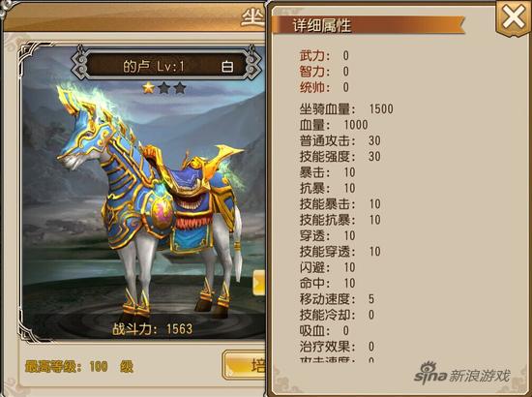This screenshot has height=397, width=532.
Task: Select the 普通攻击 30 stat line
Action: pos(340,140)
